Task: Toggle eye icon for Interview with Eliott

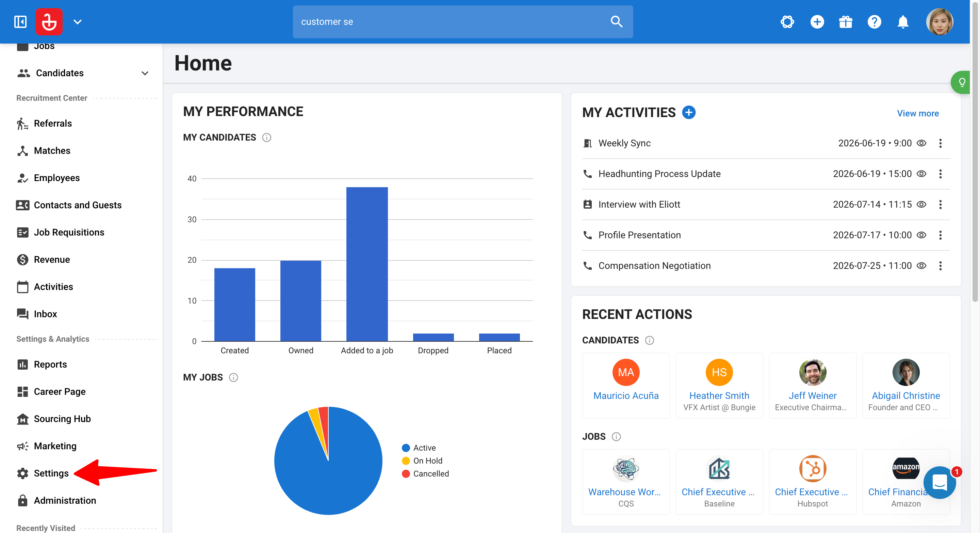Action: pos(921,205)
